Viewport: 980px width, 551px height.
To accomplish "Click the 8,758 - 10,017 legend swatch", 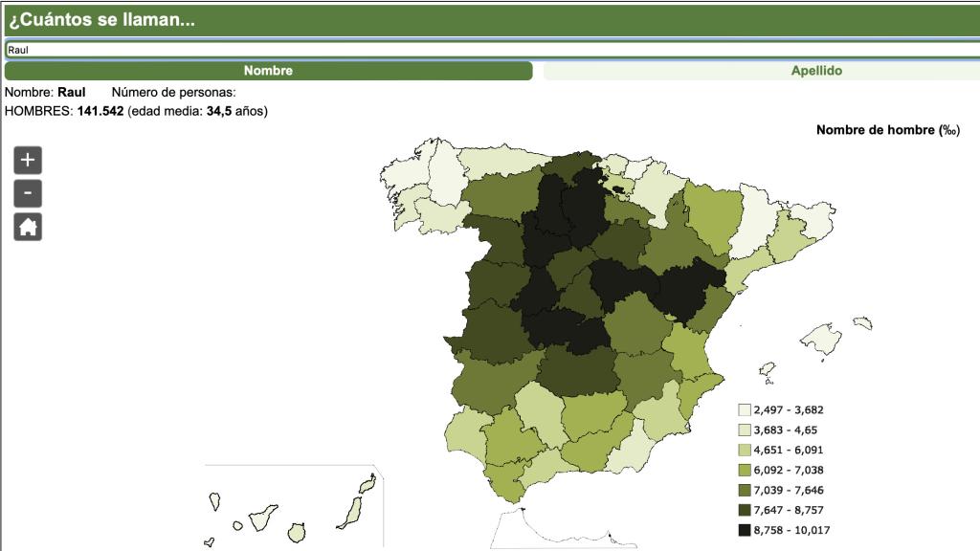I will click(744, 530).
